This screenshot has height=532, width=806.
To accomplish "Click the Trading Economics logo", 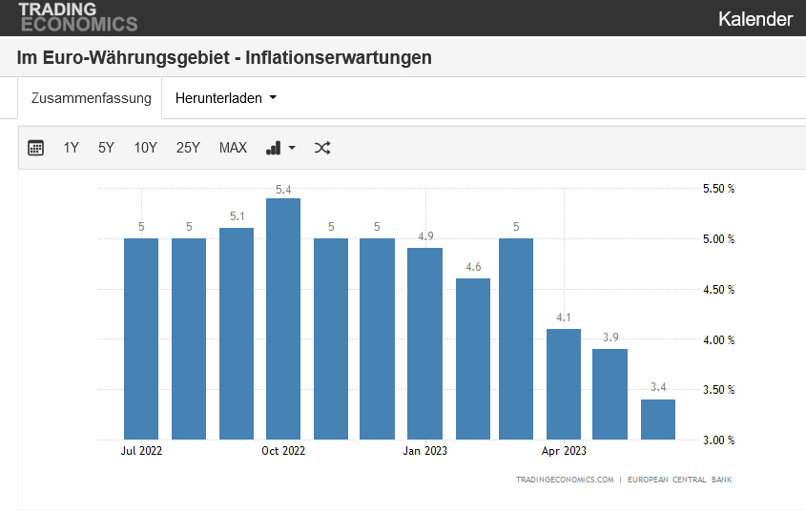I will (x=77, y=16).
